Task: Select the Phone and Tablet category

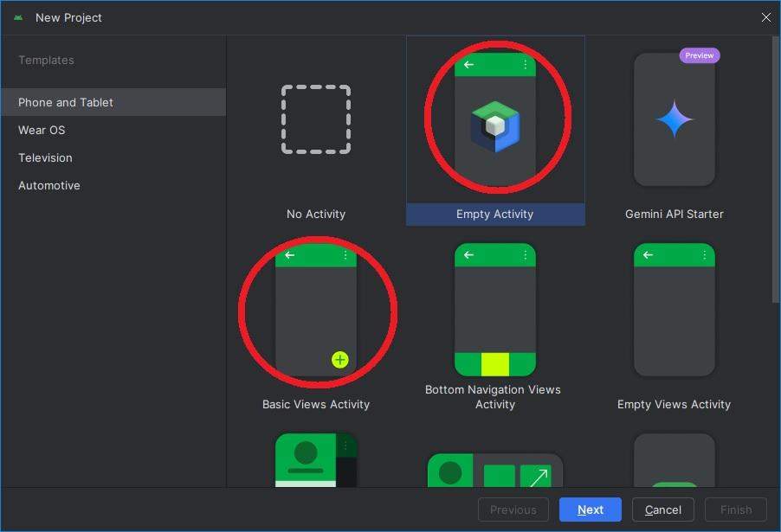Action: pos(66,102)
